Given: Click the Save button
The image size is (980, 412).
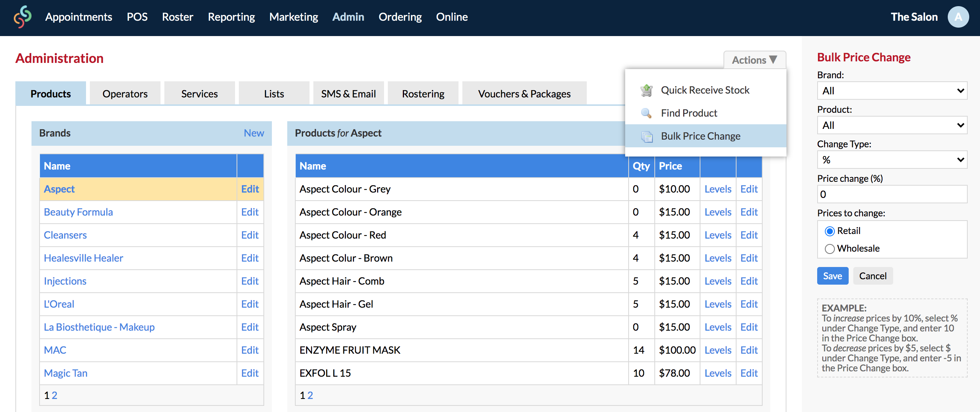Looking at the screenshot, I should click(833, 276).
